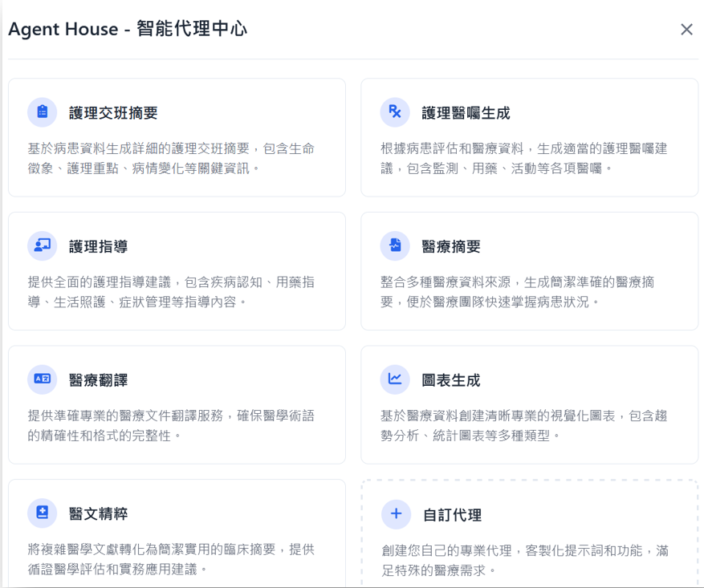Screen dimensions: 704x588
Task: Select the 醫文精粹 document-plus icon
Action: (42, 513)
